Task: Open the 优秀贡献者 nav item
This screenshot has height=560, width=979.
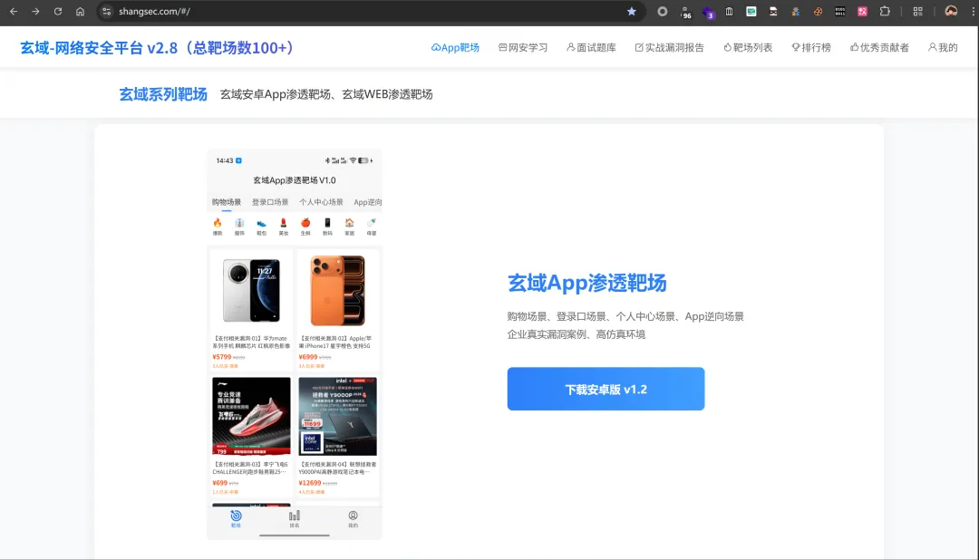Action: (879, 47)
